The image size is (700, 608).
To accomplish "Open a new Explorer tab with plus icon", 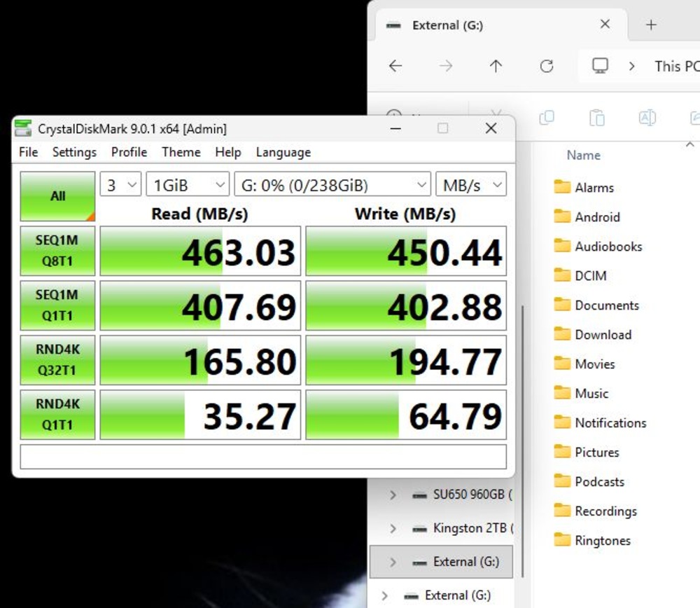I will pos(651,25).
